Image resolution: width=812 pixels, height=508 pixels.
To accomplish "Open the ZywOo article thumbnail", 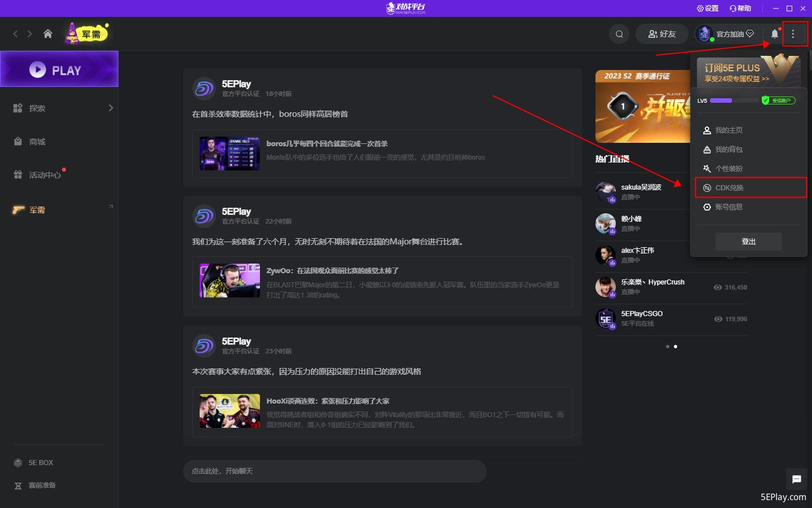I will coord(230,281).
